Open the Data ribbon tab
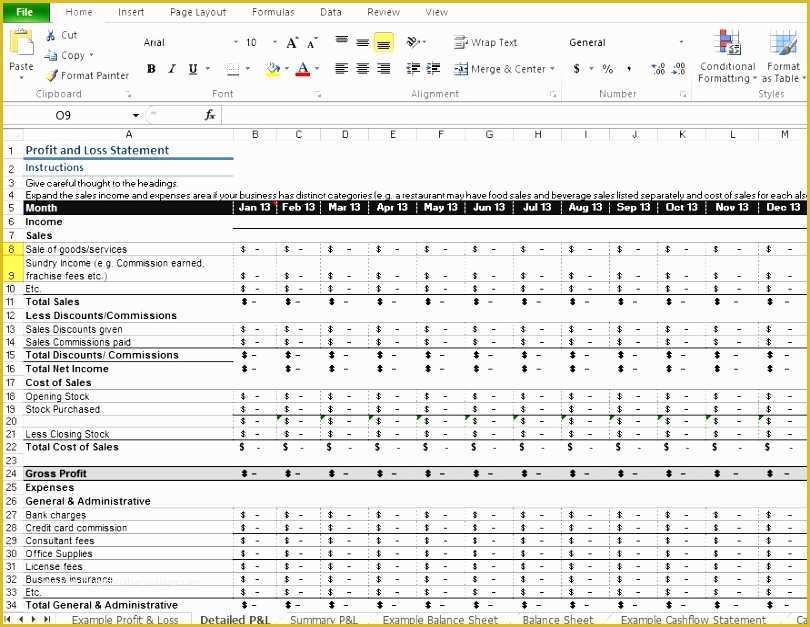810x627 pixels. 331,12
